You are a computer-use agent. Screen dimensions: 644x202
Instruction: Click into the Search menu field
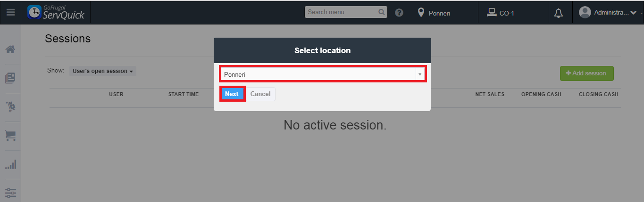pos(341,12)
